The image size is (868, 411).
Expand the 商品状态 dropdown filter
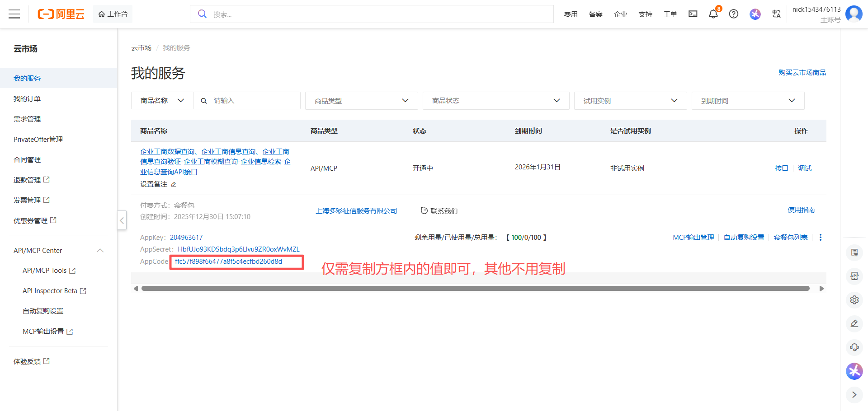[x=495, y=101]
